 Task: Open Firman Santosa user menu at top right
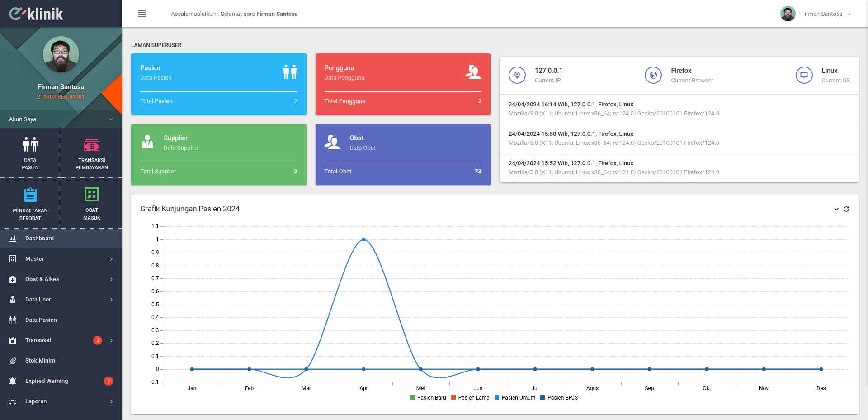(x=816, y=14)
